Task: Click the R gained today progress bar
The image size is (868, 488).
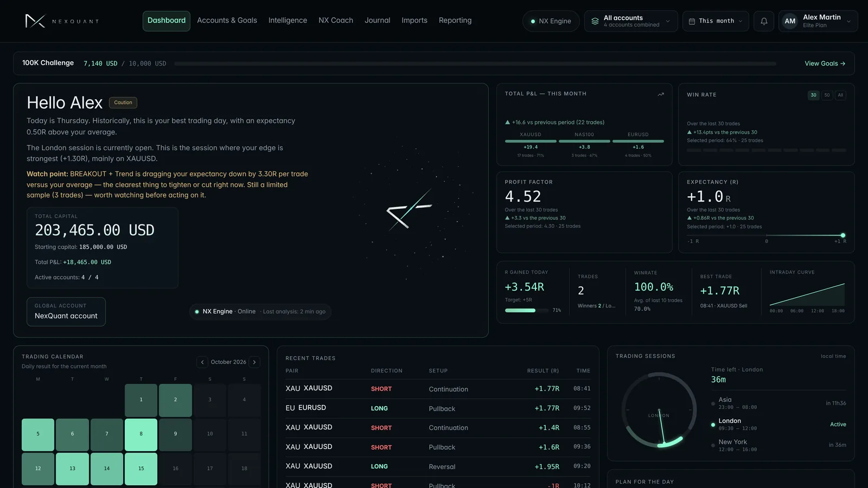Action: point(527,310)
